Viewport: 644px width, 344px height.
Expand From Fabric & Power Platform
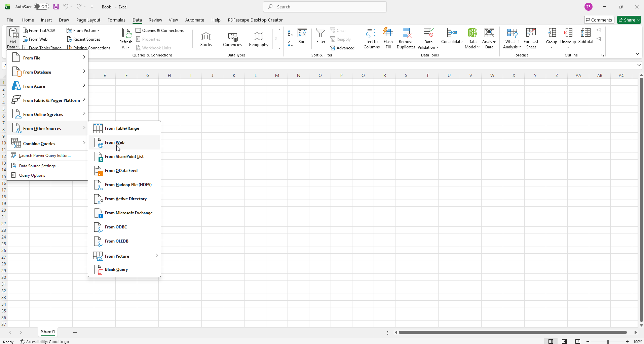pyautogui.click(x=47, y=100)
